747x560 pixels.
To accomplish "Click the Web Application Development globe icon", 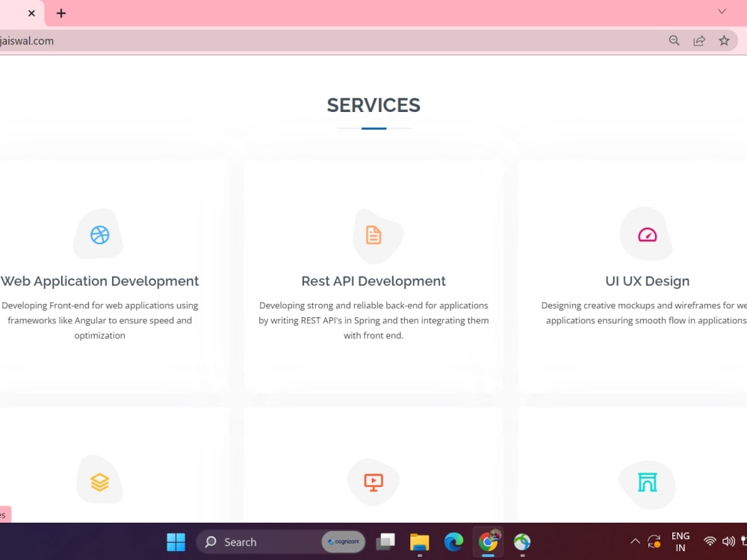I will click(99, 234).
